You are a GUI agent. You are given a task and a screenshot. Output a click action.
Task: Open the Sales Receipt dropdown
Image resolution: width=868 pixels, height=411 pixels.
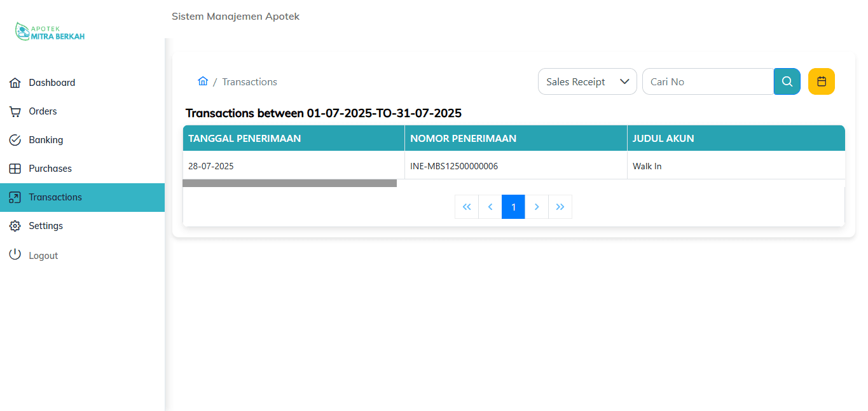[x=587, y=81]
